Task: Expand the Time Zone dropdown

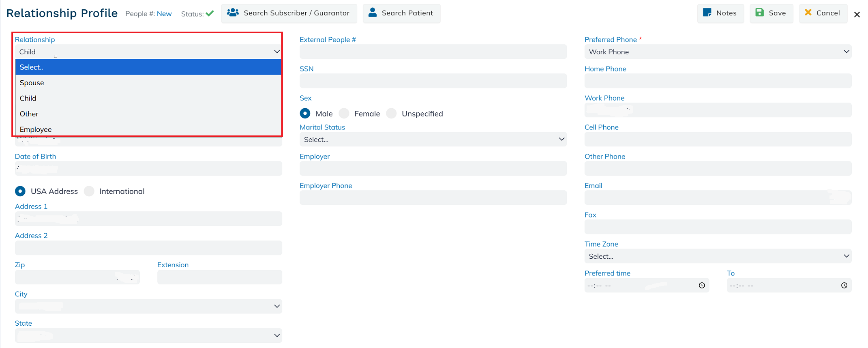Action: click(718, 256)
